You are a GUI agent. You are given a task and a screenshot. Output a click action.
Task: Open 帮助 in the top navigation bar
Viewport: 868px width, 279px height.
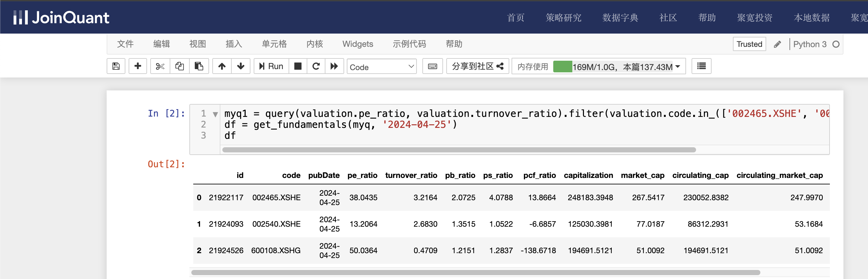click(x=707, y=17)
